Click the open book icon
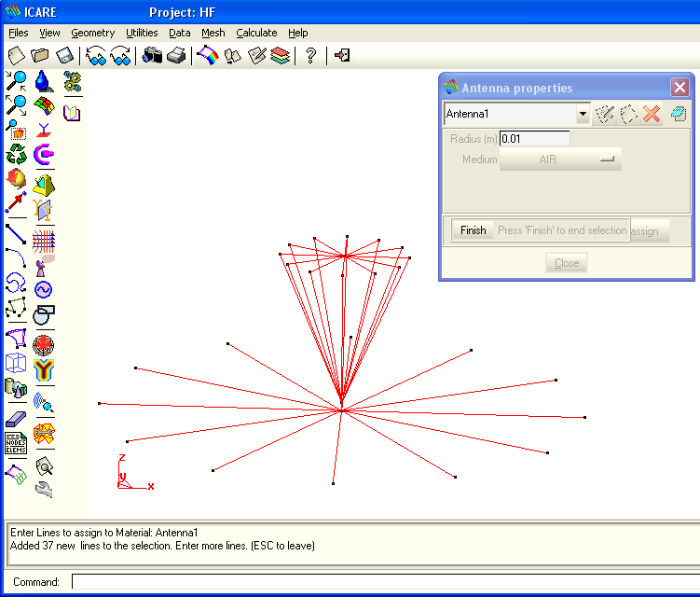This screenshot has height=597, width=700. pyautogui.click(x=72, y=113)
